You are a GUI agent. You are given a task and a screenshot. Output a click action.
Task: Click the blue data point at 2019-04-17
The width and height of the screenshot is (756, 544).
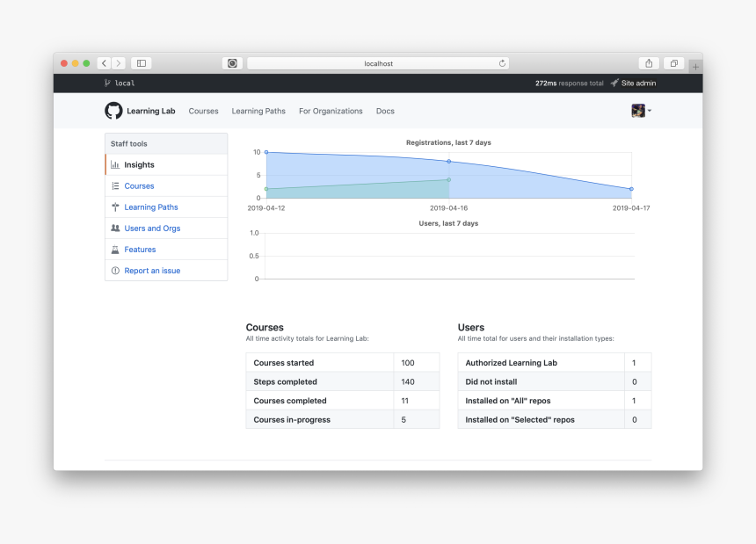coord(631,189)
